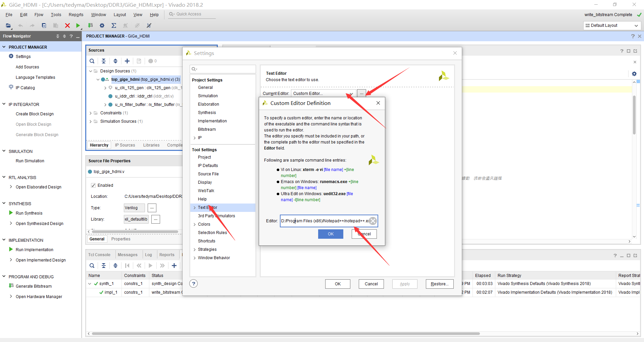
Task: Select Bitstream in Project Settings
Action: pos(207,129)
